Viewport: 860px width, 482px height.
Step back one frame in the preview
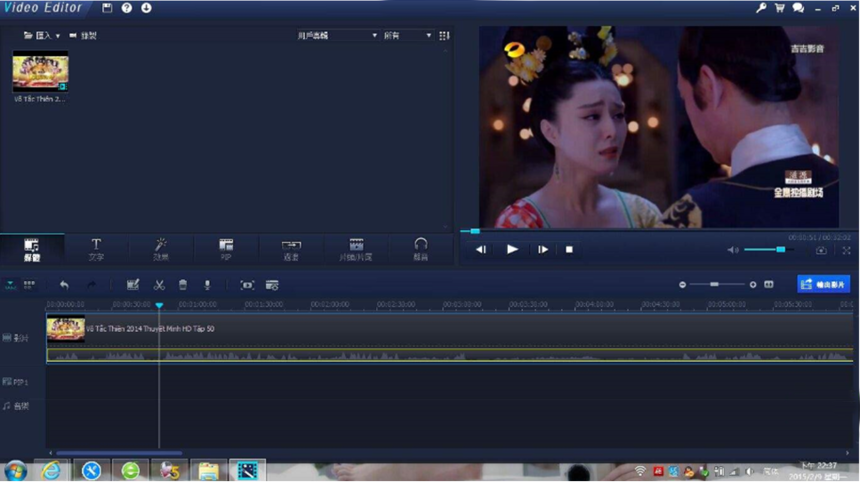481,249
